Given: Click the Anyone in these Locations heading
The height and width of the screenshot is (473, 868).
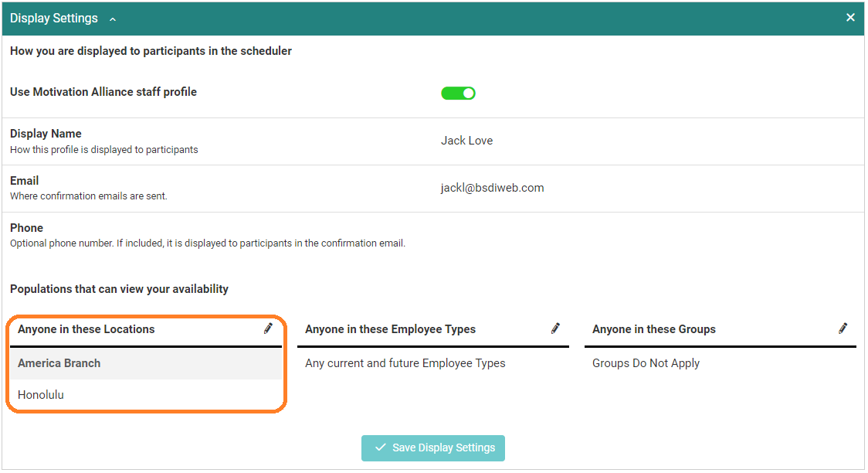Looking at the screenshot, I should 86,329.
